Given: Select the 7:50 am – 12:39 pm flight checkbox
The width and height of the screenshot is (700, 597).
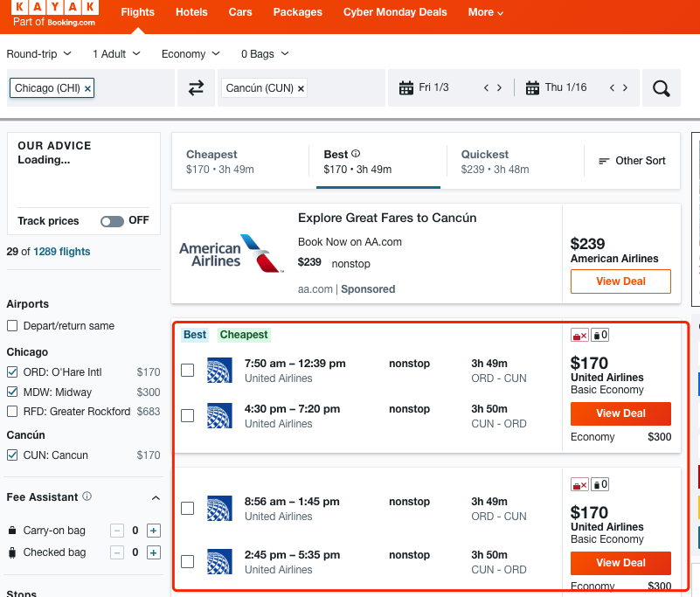Looking at the screenshot, I should pyautogui.click(x=188, y=370).
